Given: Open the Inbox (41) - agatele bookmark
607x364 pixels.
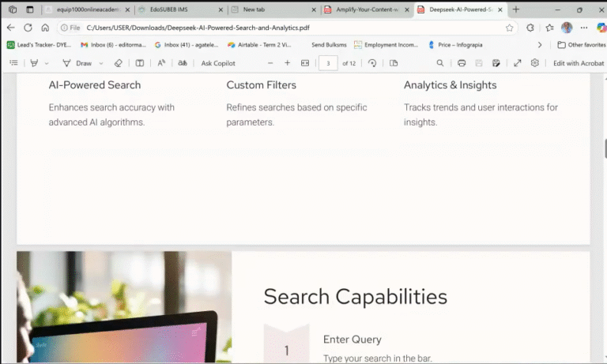Looking at the screenshot, I should [x=187, y=45].
